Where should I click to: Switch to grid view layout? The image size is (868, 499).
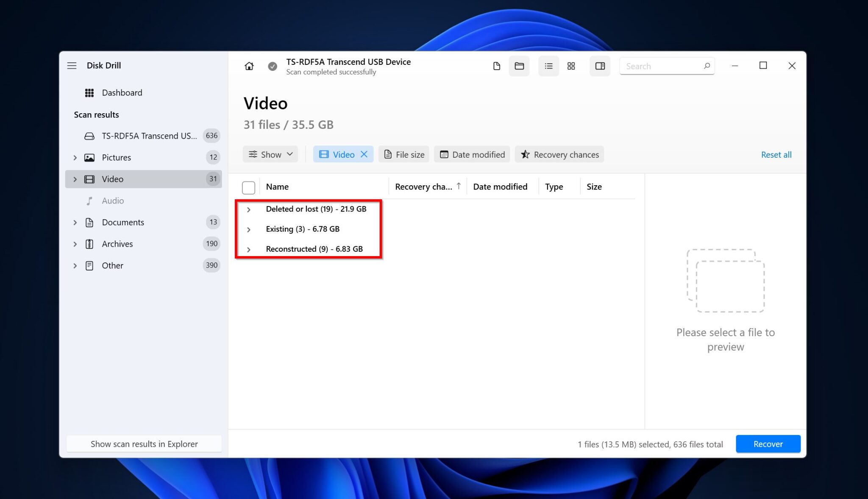tap(571, 66)
